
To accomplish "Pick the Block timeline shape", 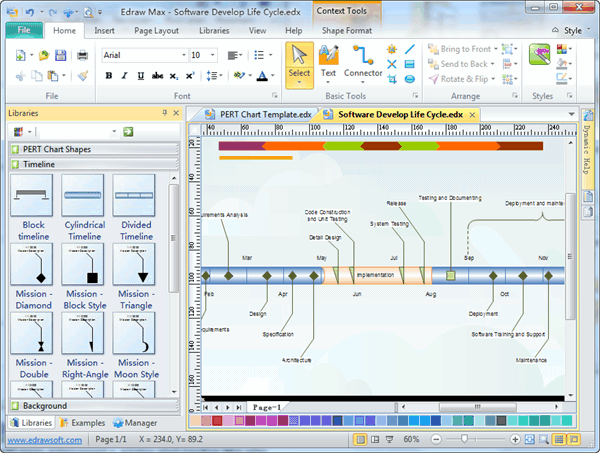I will pos(31,197).
